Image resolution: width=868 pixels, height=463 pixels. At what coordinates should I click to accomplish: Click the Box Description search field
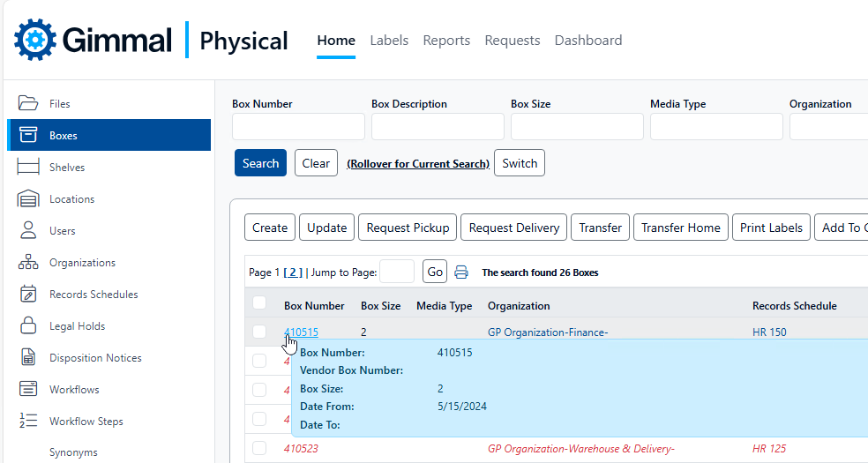(x=438, y=127)
